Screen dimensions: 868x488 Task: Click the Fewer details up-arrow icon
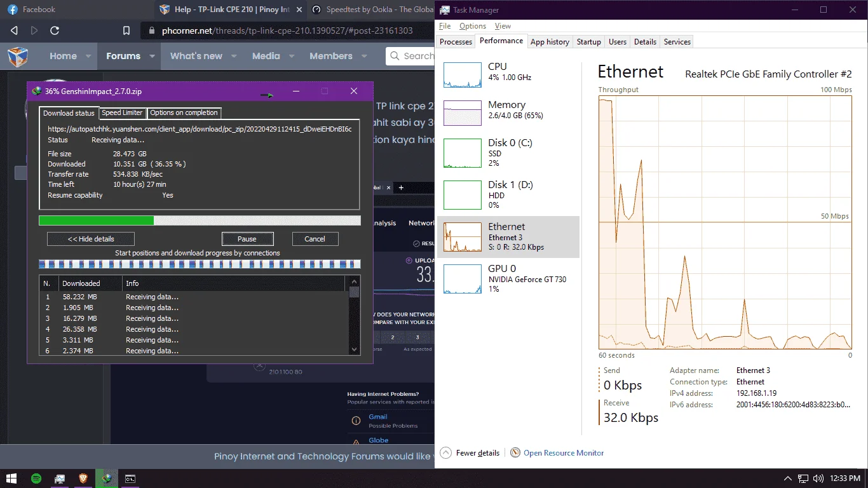click(x=445, y=453)
